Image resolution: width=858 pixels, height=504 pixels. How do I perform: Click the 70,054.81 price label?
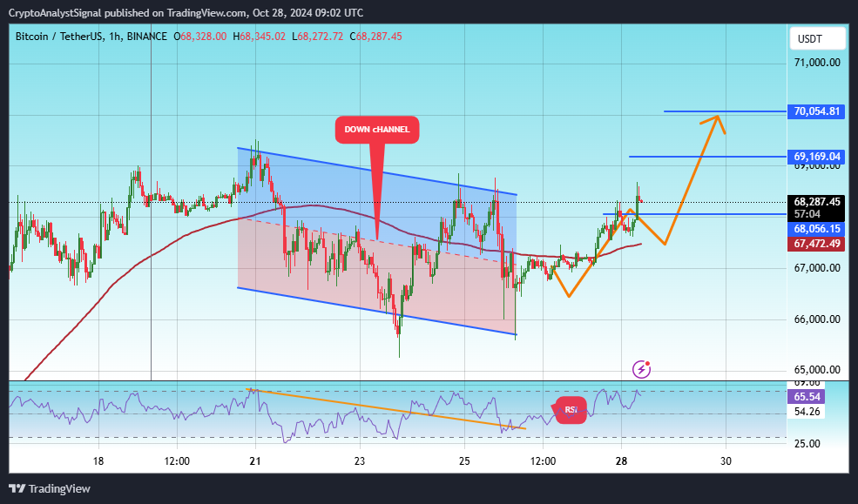tap(816, 111)
